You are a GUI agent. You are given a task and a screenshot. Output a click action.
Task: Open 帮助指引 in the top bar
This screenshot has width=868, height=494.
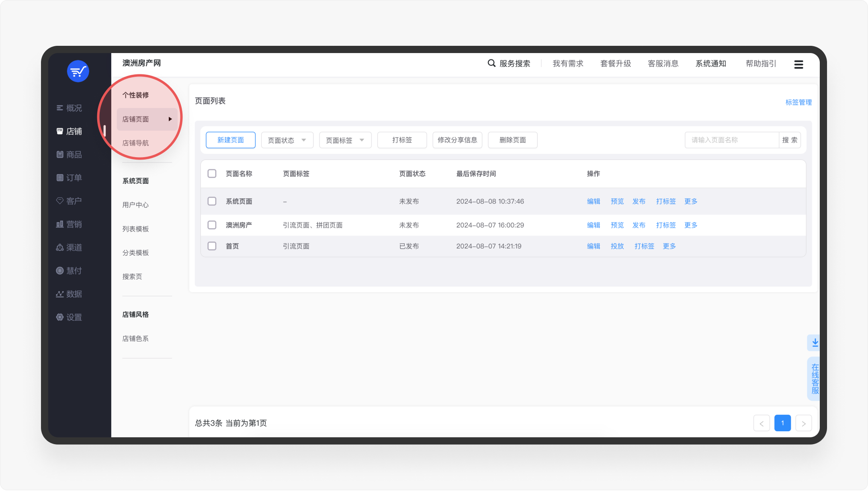coord(761,64)
